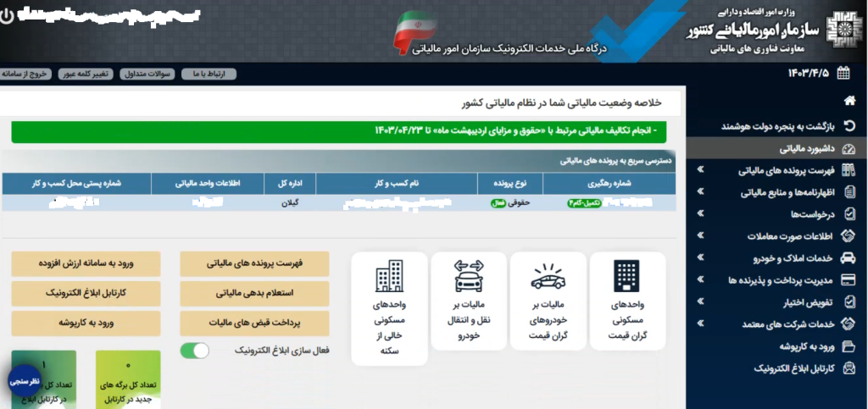Open the calendar icon beside the date
Image resolution: width=868 pixels, height=409 pixels.
click(843, 73)
